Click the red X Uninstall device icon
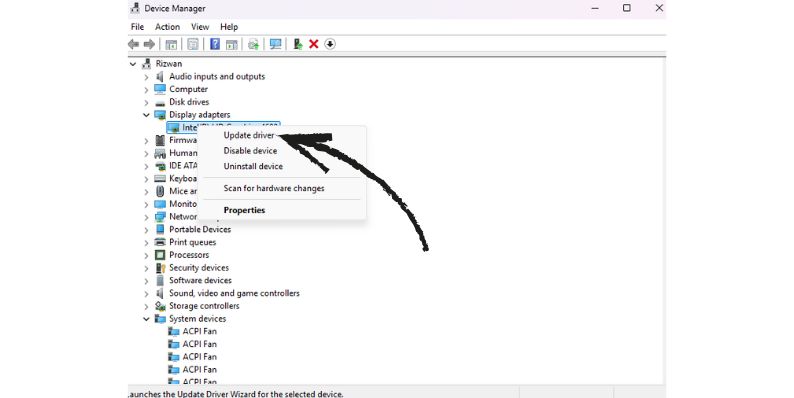The height and width of the screenshot is (398, 794). coord(313,44)
